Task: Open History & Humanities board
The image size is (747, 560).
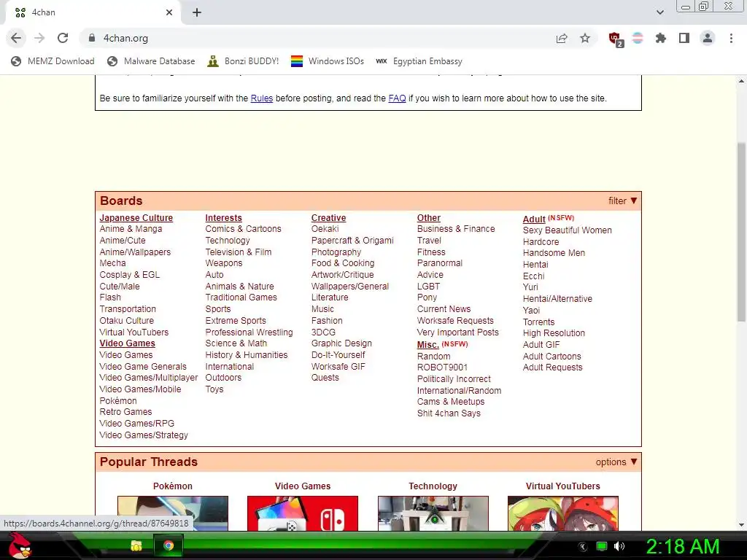Action: (x=247, y=355)
